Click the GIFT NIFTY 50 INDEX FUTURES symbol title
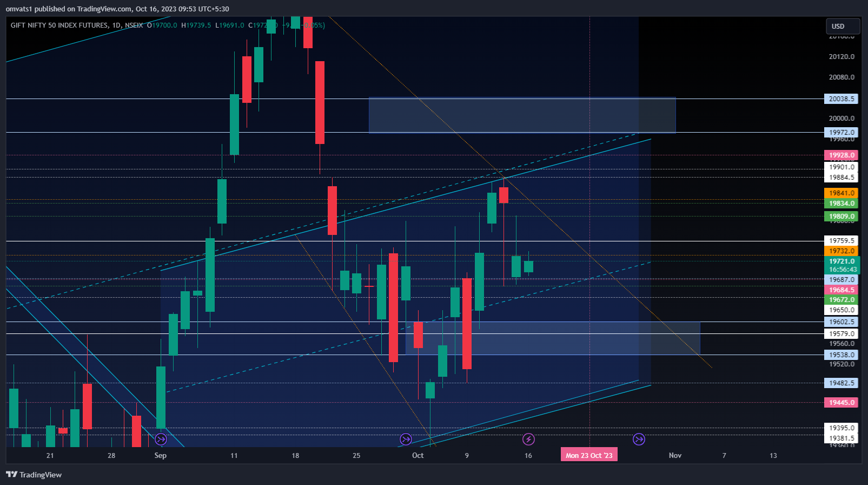Screen dimensions: 868x485 point(59,25)
